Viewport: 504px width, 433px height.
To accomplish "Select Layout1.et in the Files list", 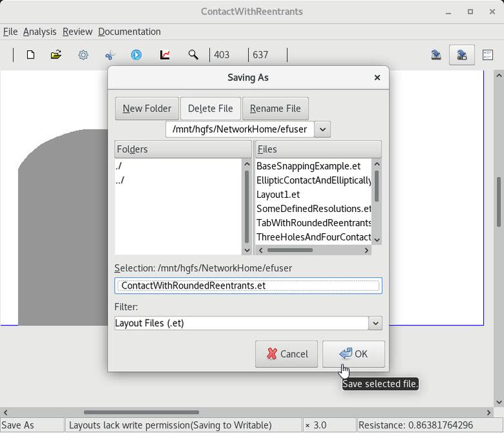I will point(278,195).
